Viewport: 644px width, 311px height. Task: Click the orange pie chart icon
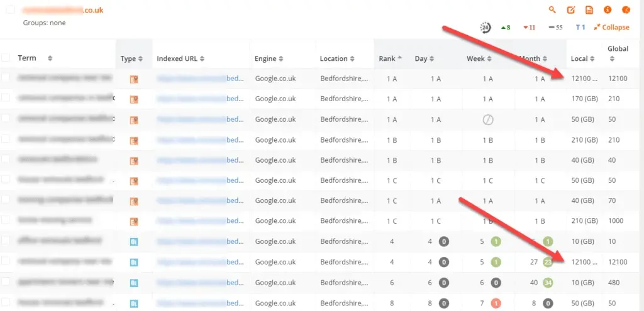(x=626, y=10)
